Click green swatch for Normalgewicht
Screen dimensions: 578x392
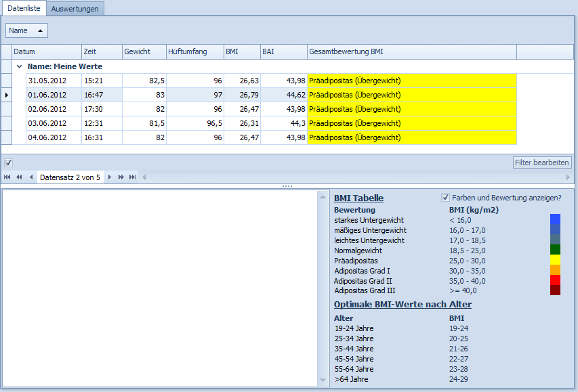point(555,249)
